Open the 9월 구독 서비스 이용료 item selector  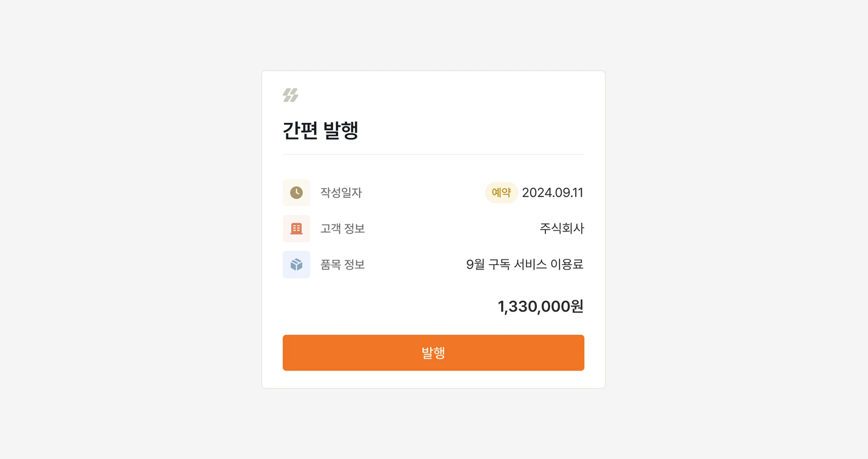pos(524,265)
